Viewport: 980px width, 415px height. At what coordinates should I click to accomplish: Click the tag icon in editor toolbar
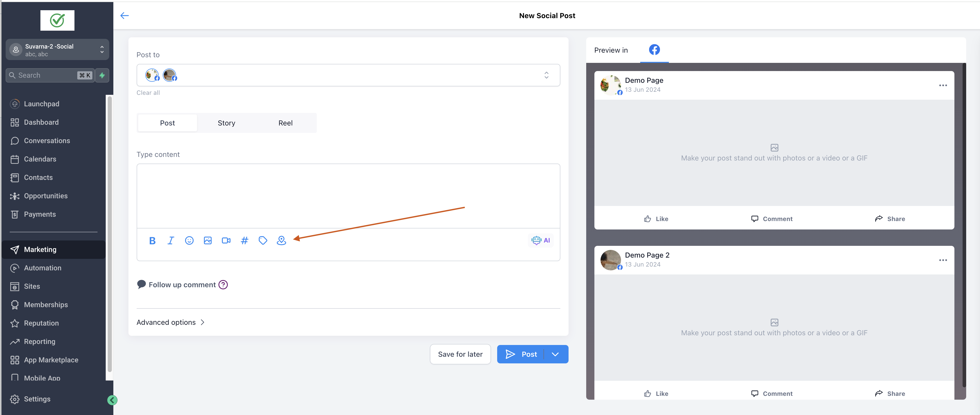[x=263, y=240]
